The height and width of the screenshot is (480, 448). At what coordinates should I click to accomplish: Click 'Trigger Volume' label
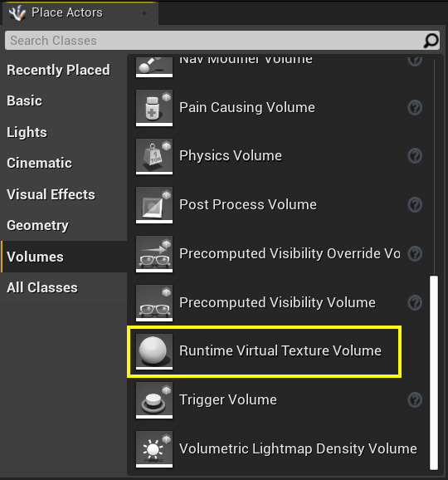coord(228,399)
